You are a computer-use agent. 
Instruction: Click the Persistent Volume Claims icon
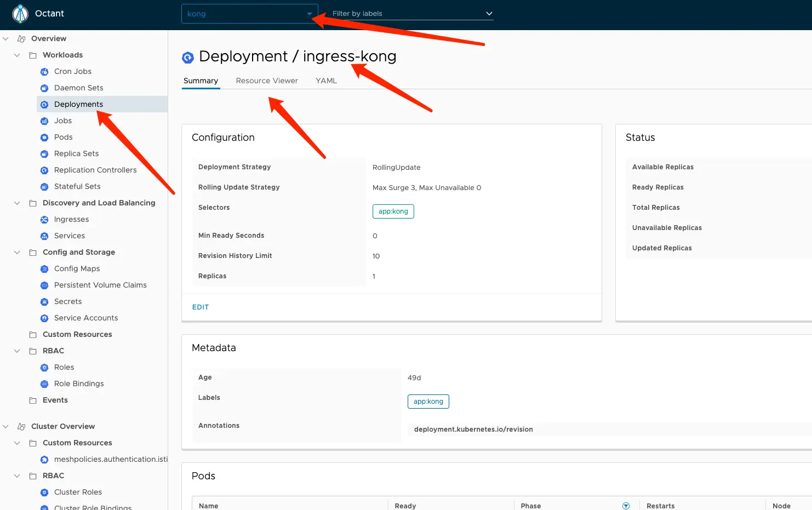[x=44, y=285]
